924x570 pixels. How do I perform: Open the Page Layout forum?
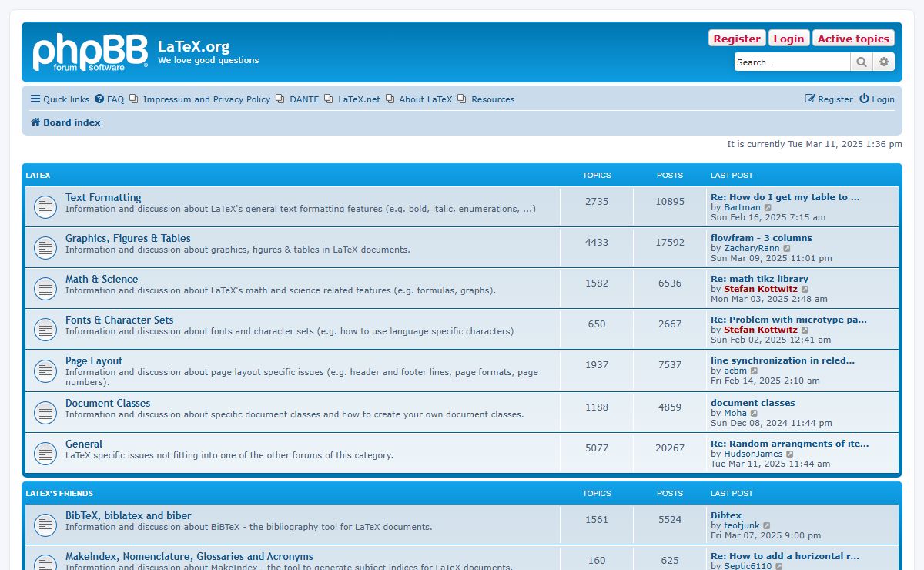tap(94, 360)
